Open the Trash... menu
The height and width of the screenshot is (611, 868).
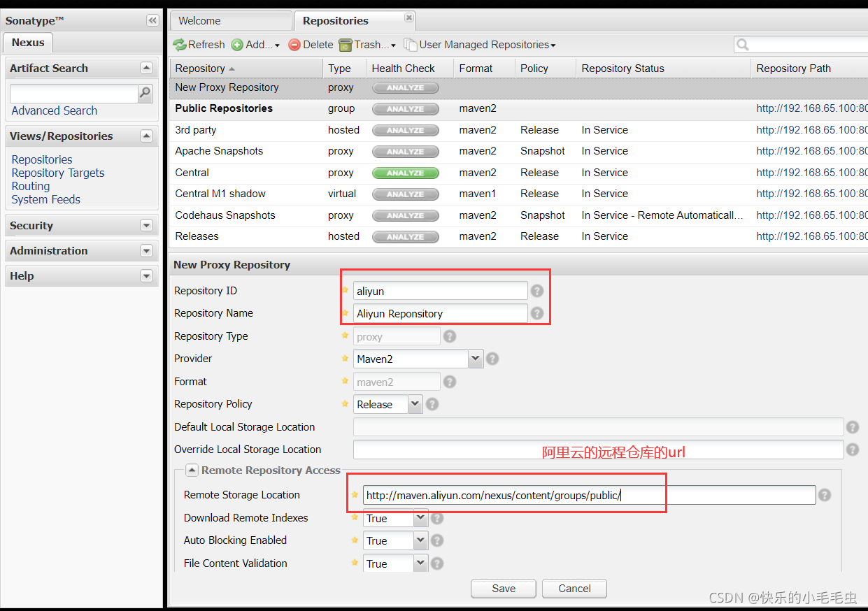tap(367, 45)
